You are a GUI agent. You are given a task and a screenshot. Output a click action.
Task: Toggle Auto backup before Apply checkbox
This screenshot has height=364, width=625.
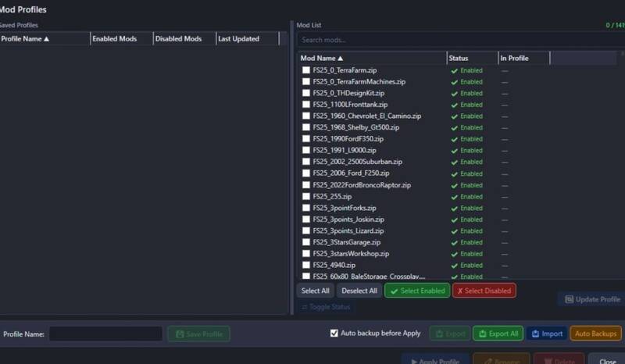334,334
